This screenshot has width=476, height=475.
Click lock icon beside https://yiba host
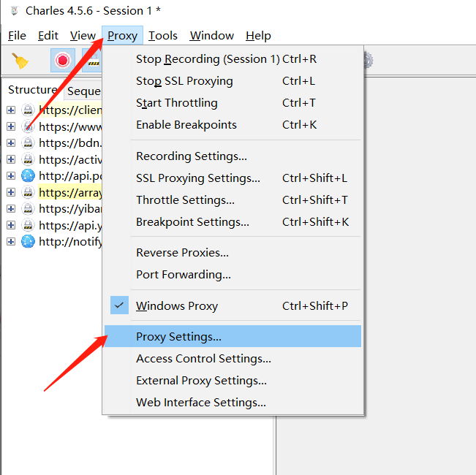28,208
